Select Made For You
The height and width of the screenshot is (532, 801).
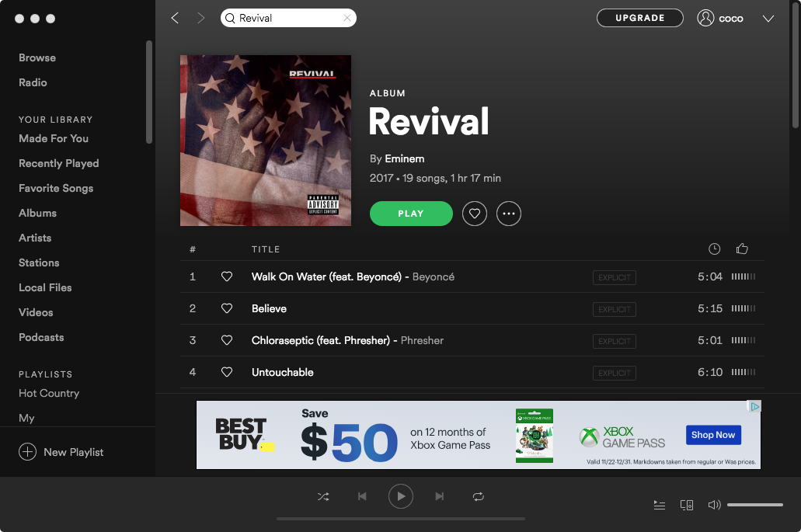pos(54,138)
